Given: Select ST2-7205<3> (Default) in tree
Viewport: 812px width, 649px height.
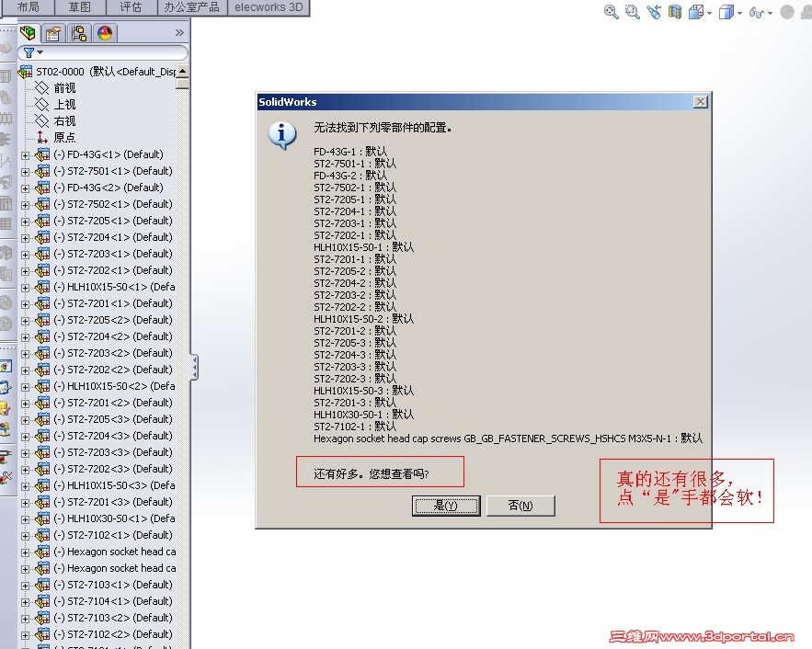Looking at the screenshot, I should tap(113, 419).
